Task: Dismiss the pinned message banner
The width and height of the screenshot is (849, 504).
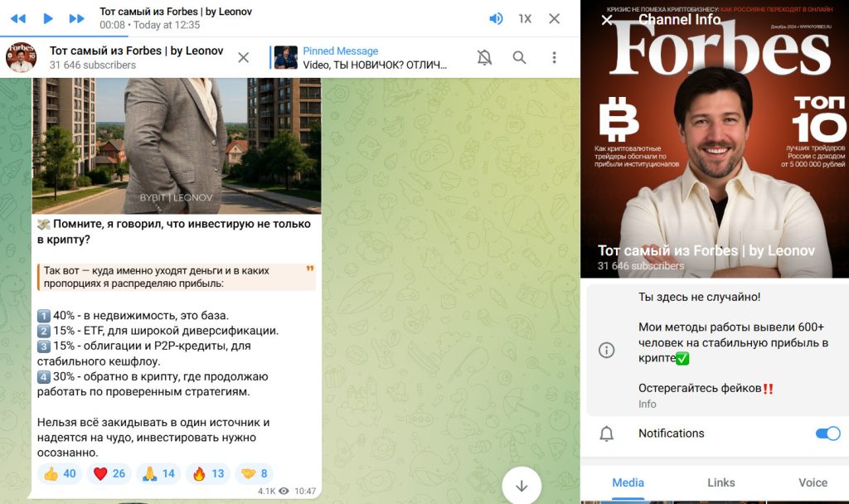Action: pyautogui.click(x=244, y=57)
